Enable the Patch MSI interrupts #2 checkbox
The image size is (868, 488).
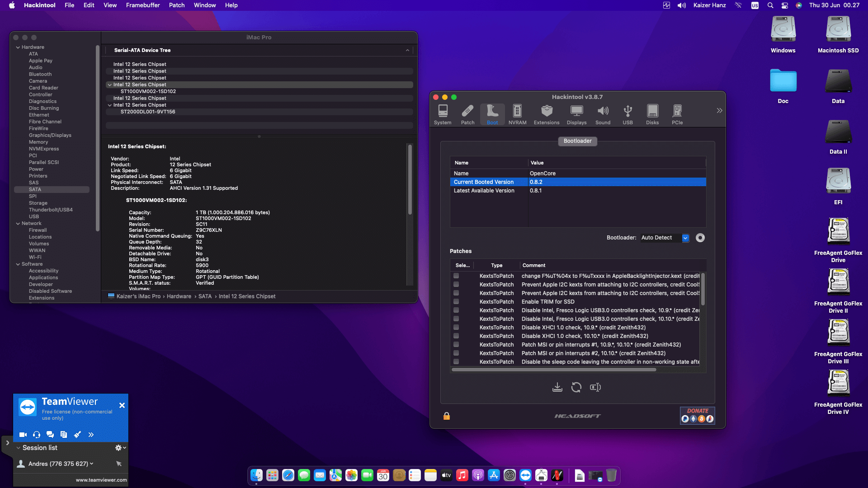456,353
